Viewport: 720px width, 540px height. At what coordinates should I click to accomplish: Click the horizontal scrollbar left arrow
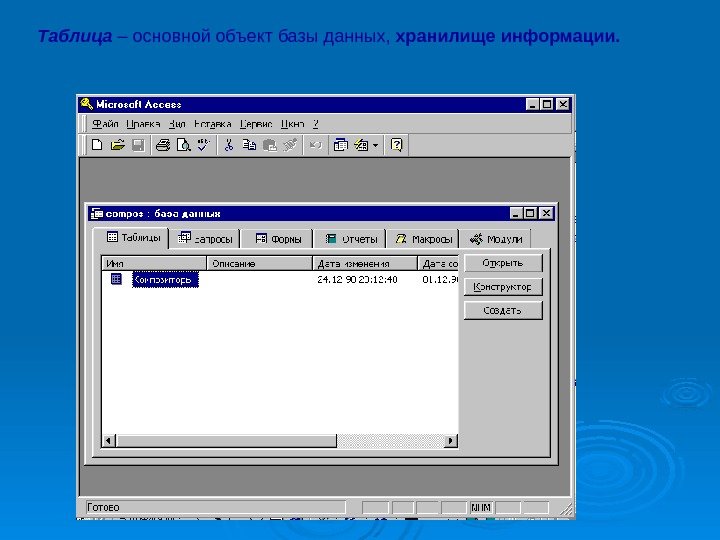108,441
